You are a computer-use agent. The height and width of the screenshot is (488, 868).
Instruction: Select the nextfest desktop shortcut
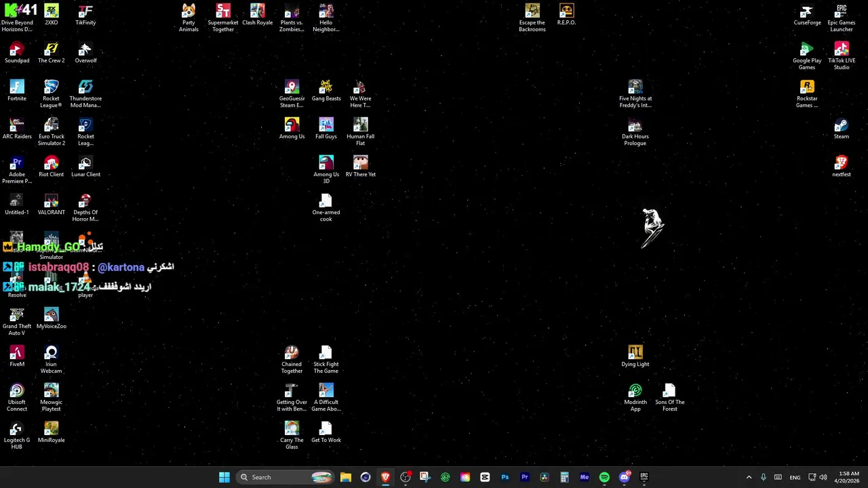[x=841, y=166]
